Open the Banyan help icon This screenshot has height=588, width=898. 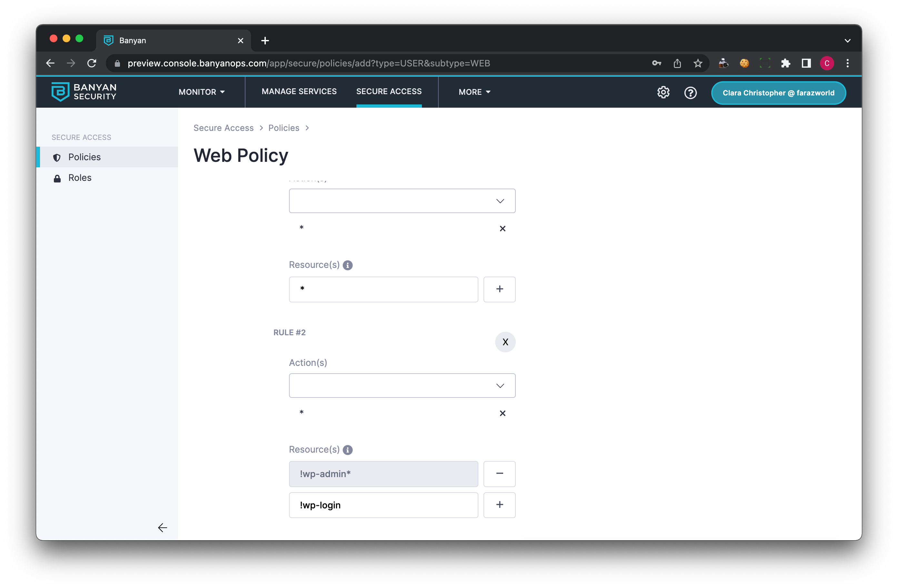[x=691, y=93]
